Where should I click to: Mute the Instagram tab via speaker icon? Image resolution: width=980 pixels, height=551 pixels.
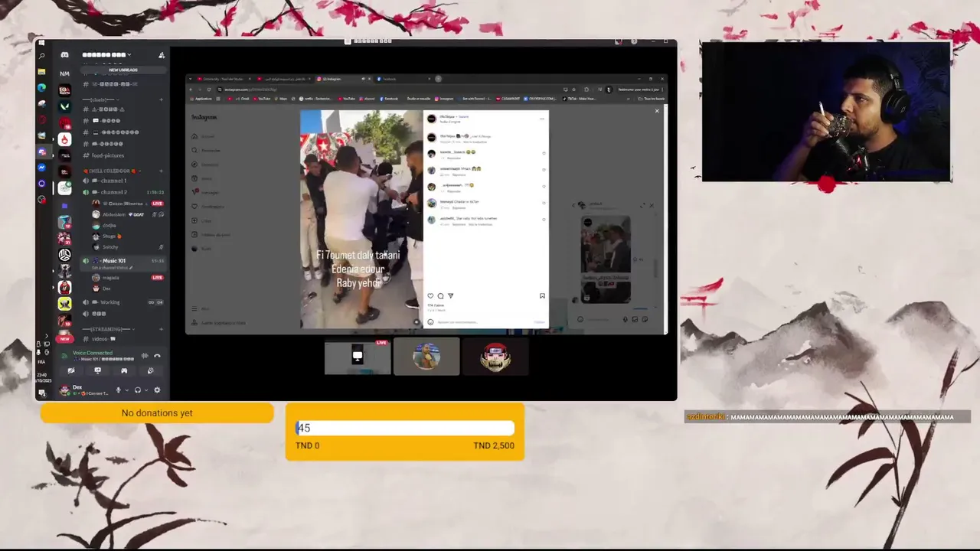pyautogui.click(x=363, y=79)
